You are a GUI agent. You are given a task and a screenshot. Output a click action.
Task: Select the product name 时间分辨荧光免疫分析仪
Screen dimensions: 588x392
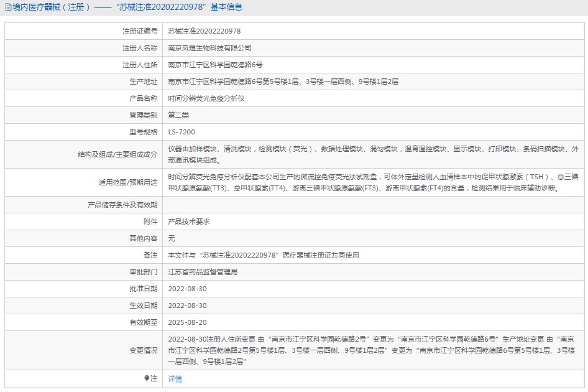206,98
